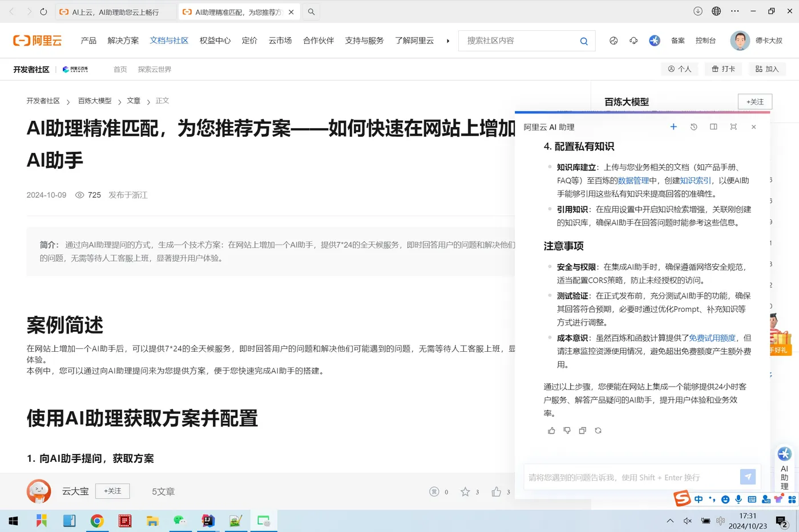Open browser more options menu

[x=735, y=11]
